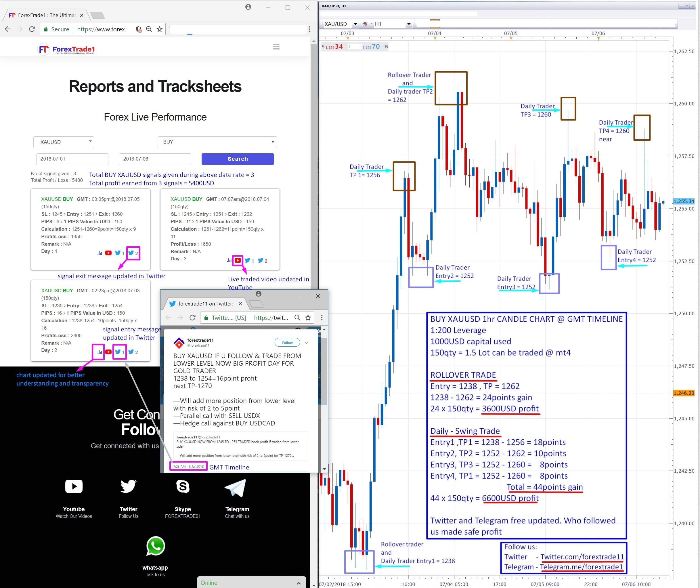This screenshot has height=588, width=700.
Task: Go back in the ForexTrade1 browser
Action: pos(8,29)
